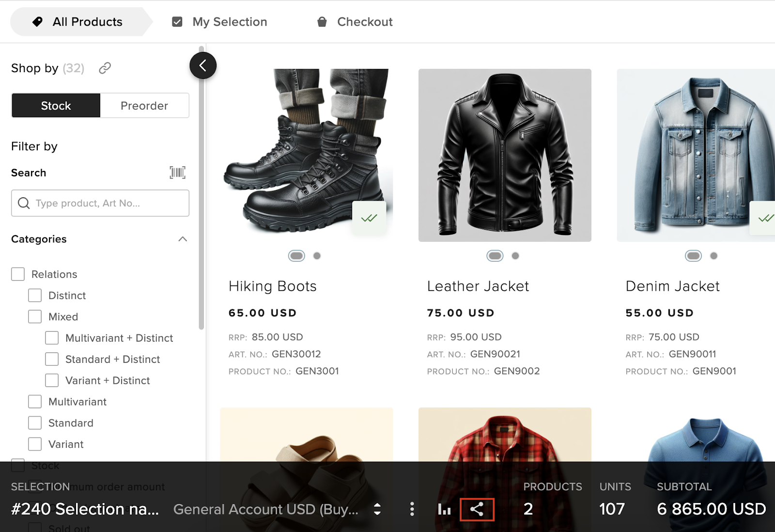Click the 107 units value

click(x=612, y=509)
